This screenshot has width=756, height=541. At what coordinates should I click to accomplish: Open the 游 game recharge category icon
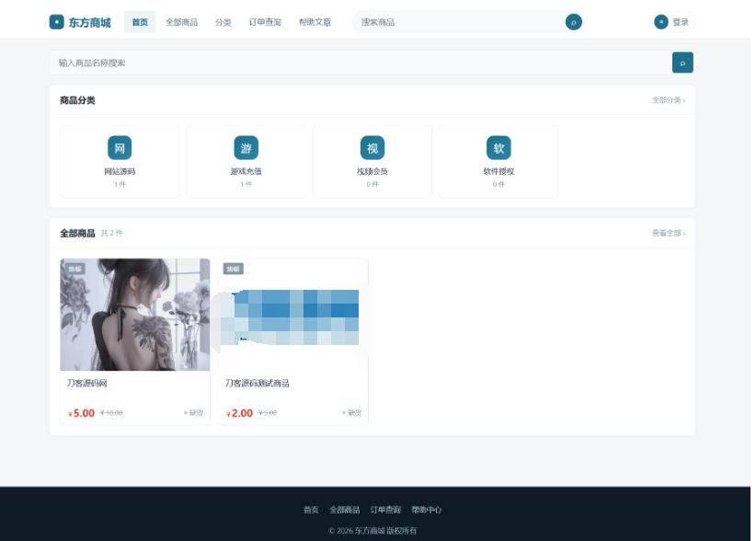246,148
